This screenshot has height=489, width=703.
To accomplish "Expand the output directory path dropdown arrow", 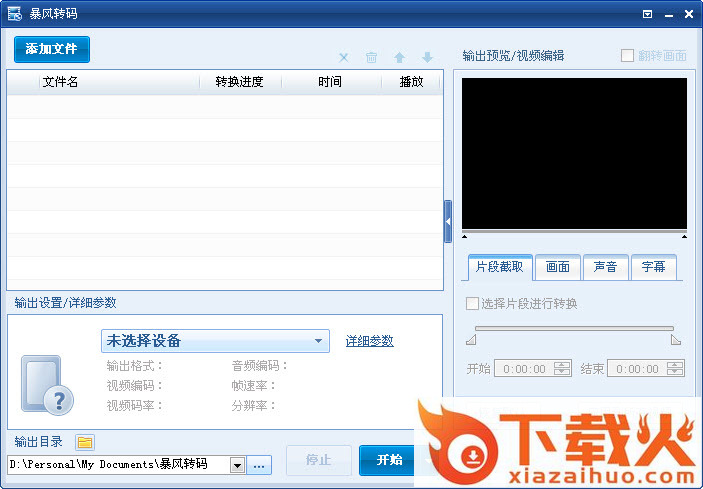I will point(237,466).
